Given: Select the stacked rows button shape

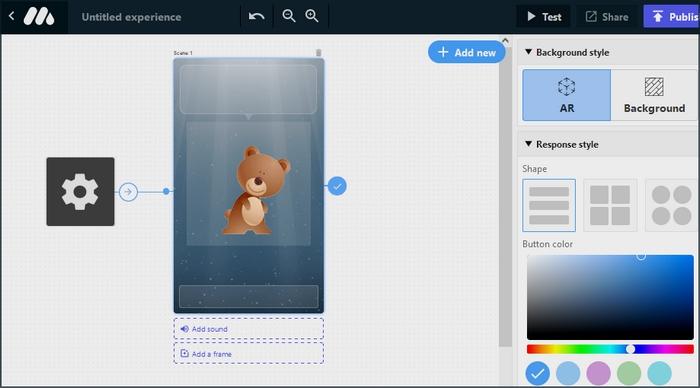Looking at the screenshot, I should pyautogui.click(x=549, y=205).
